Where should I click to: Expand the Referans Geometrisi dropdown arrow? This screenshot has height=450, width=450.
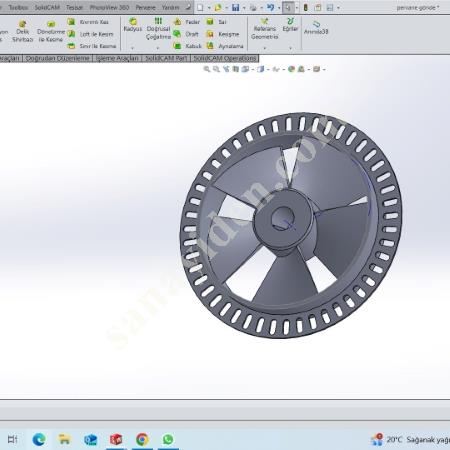click(x=265, y=48)
